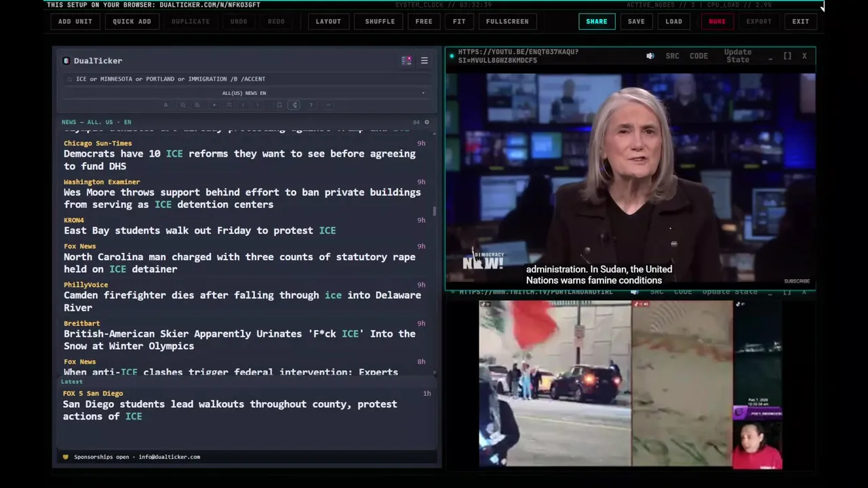Maximize the Twitch unit with bracket icon
868x488 pixels.
point(787,292)
